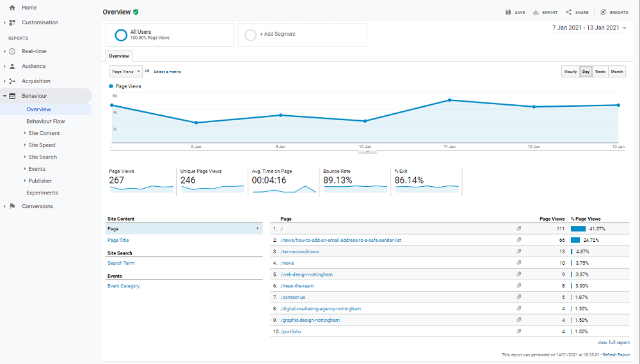This screenshot has height=364, width=640.
Task: Select Overview under Behaviour
Action: [x=39, y=109]
